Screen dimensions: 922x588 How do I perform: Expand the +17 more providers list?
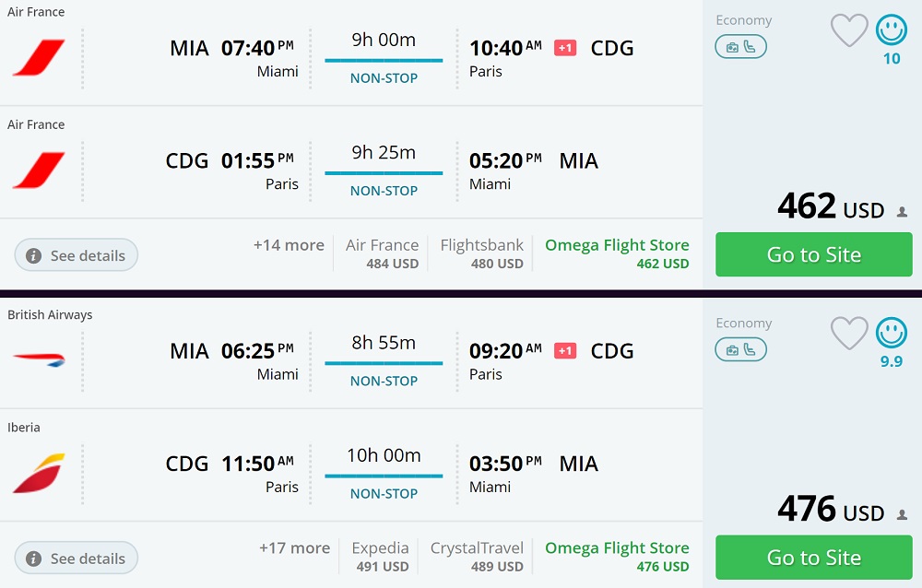click(x=294, y=547)
